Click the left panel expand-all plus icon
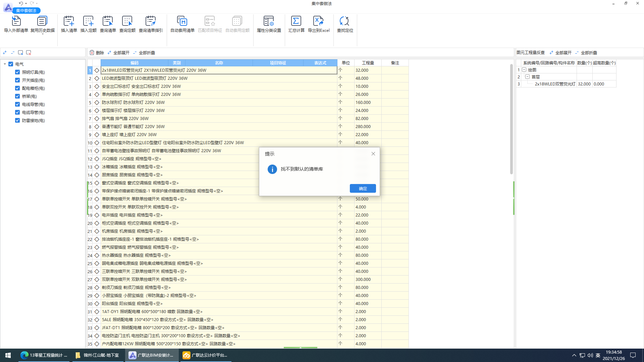This screenshot has height=362, width=644. 5,53
